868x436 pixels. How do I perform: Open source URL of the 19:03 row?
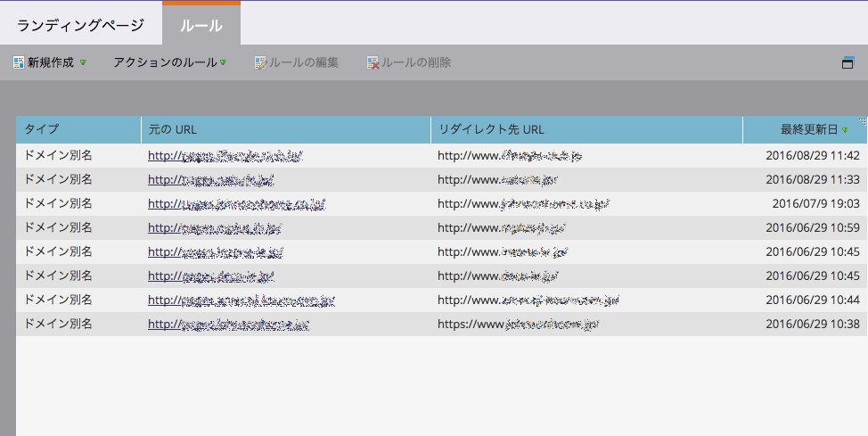[x=235, y=203]
